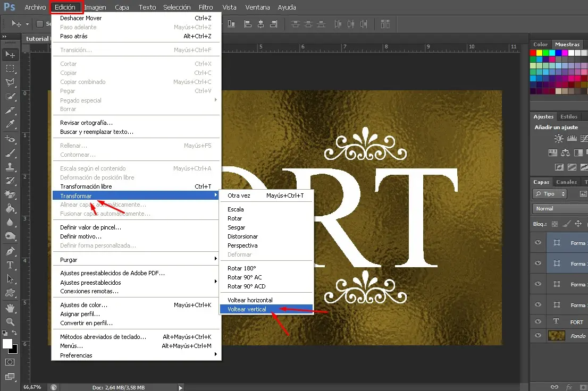
Task: Select the Paint Bucket tool
Action: tap(10, 208)
